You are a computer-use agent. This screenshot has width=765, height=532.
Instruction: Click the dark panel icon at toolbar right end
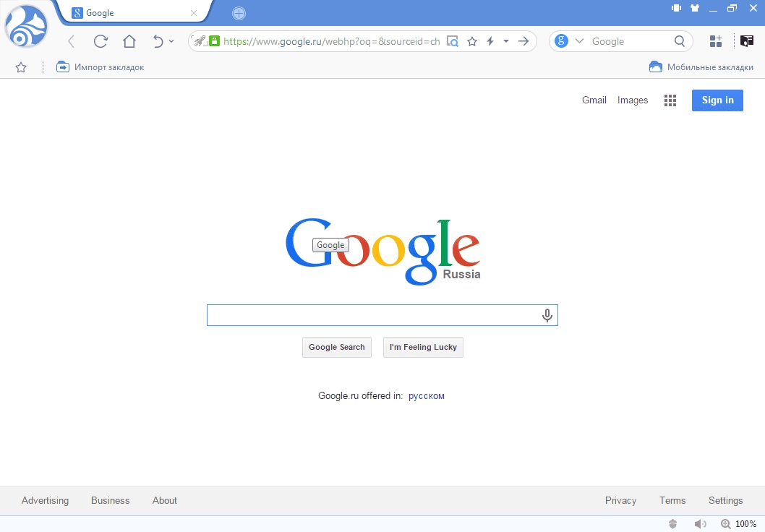[746, 41]
